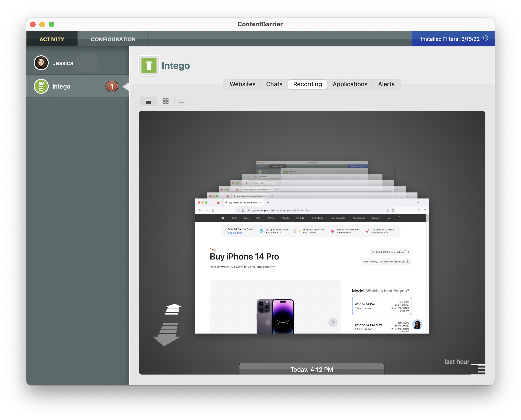Click the stack-up arrow to move back
Viewport: 521px width, 420px height.
173,309
